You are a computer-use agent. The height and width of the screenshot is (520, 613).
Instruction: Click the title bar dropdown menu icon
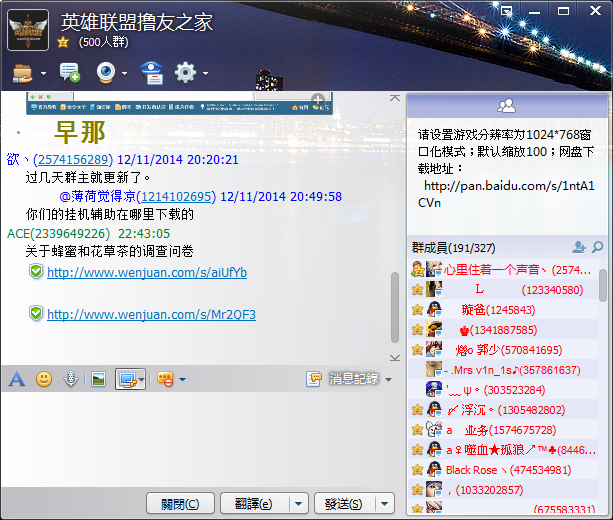tap(507, 11)
